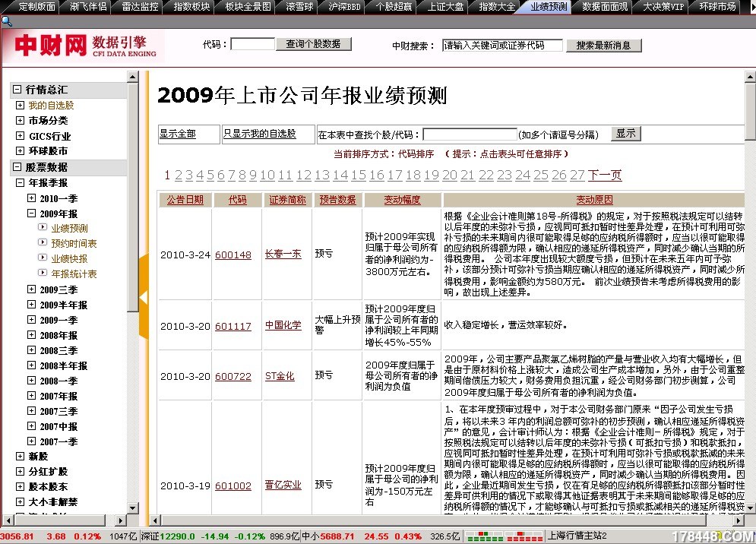Click the 中财网 数据引擎 logo
The height and width of the screenshot is (544, 756).
pyautogui.click(x=85, y=47)
